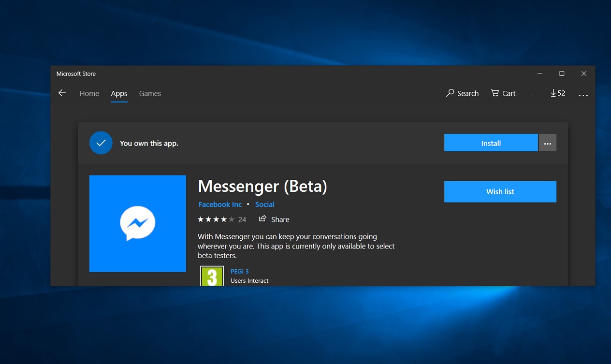The image size is (611, 364).
Task: Share the Messenger app
Action: (x=274, y=219)
